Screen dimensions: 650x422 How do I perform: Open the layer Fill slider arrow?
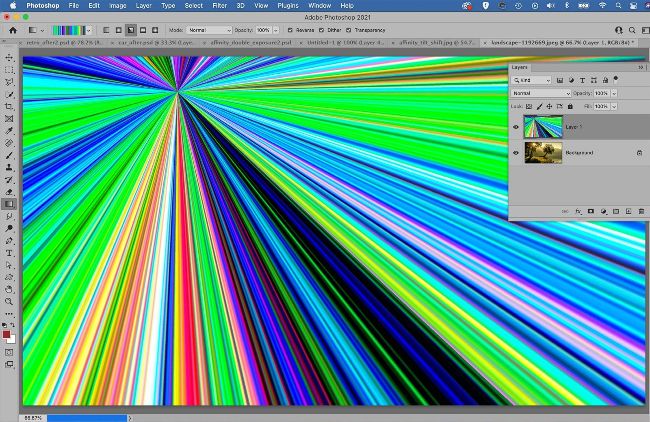click(x=614, y=107)
